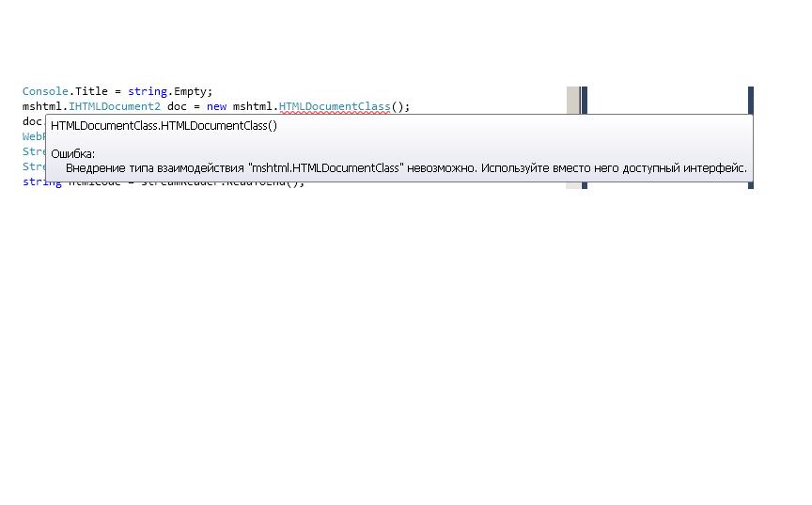Click the Console class name in code

(45, 91)
